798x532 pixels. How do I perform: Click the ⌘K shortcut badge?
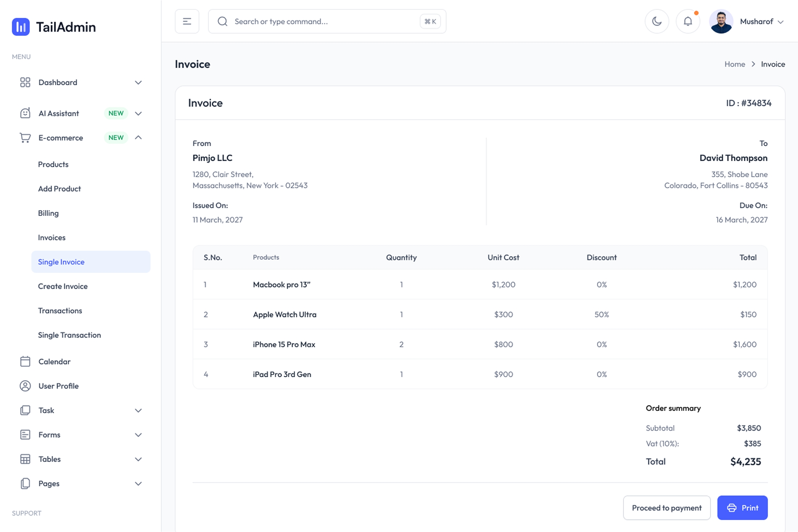[430, 21]
